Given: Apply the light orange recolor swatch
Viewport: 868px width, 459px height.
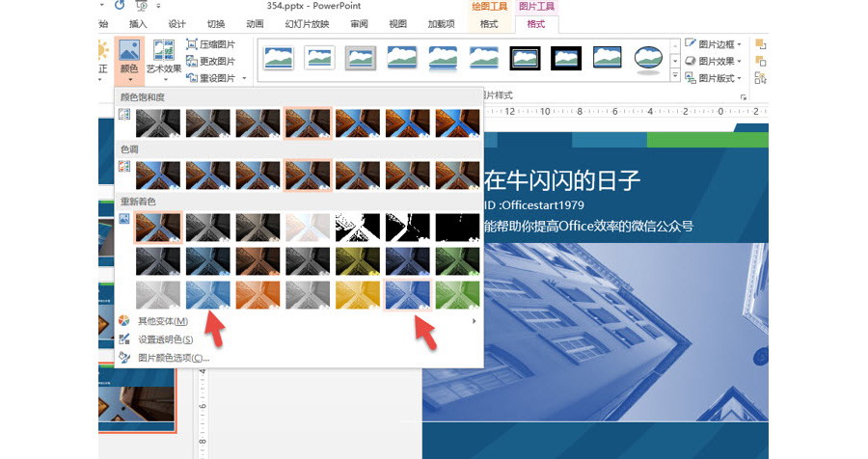Looking at the screenshot, I should coord(258,294).
